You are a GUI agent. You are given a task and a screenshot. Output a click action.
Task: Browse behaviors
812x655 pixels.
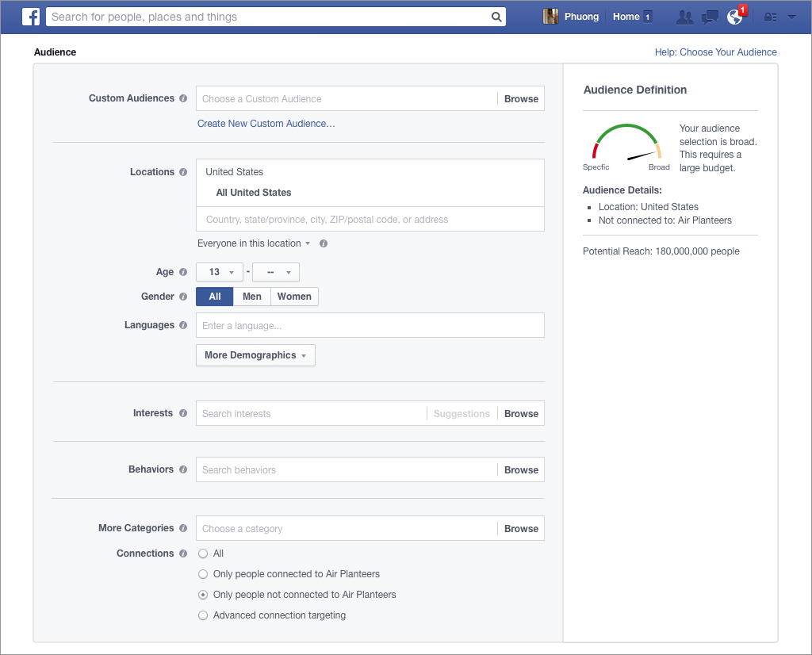(x=521, y=470)
